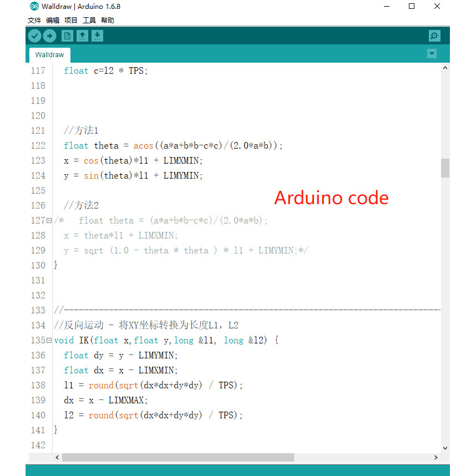Open the 文件 menu
The image size is (476, 476).
coord(34,21)
